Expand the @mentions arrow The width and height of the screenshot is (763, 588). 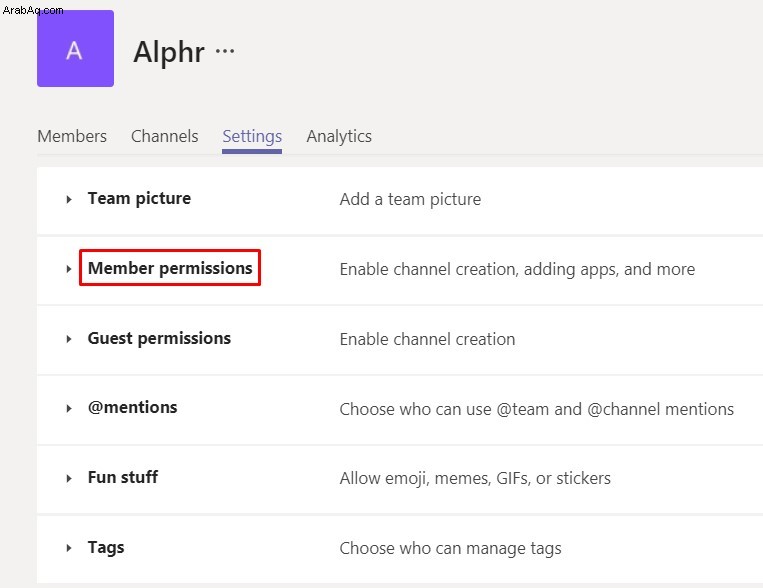click(69, 408)
